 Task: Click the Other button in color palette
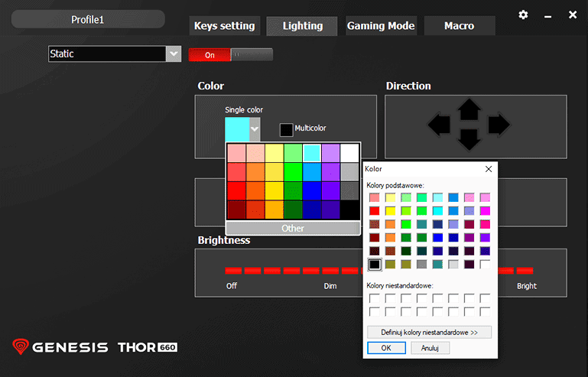point(293,228)
